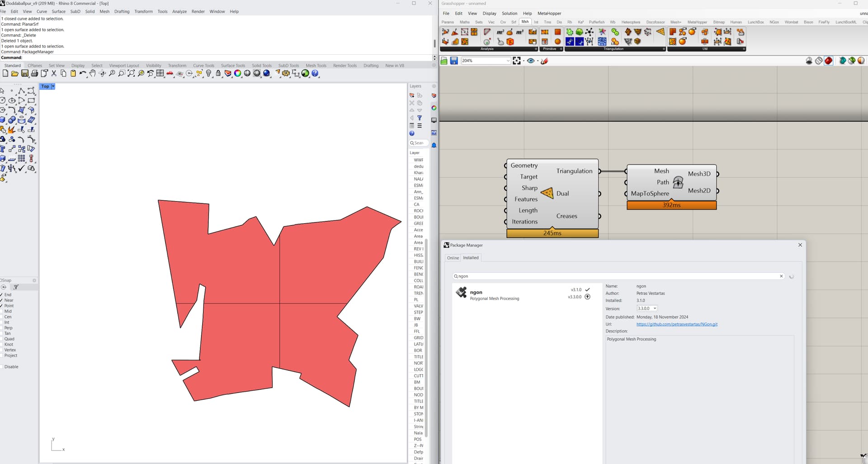The height and width of the screenshot is (464, 868).
Task: Open the Top viewport dropdown arrow
Action: coord(53,86)
